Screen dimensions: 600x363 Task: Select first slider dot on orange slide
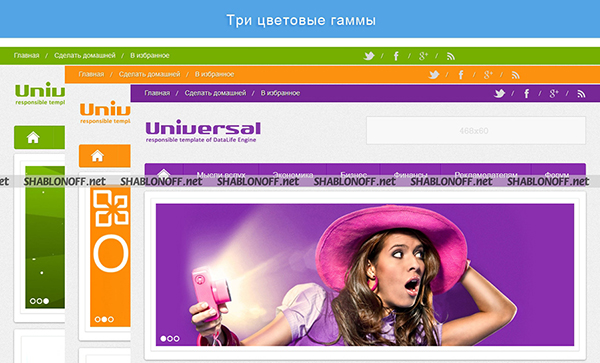click(x=97, y=319)
